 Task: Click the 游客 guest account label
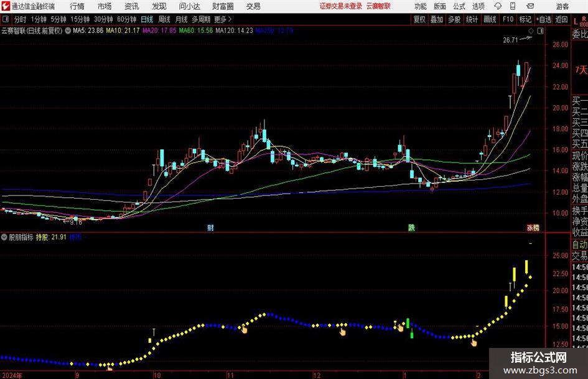[562, 6]
